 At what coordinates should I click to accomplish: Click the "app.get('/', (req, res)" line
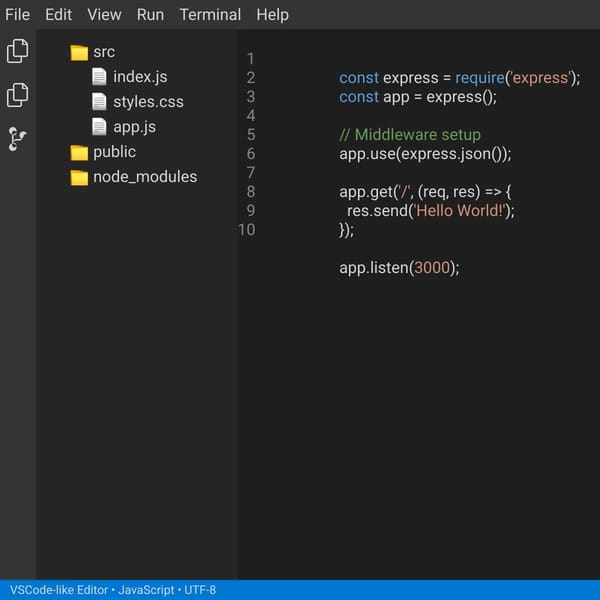coord(425,192)
